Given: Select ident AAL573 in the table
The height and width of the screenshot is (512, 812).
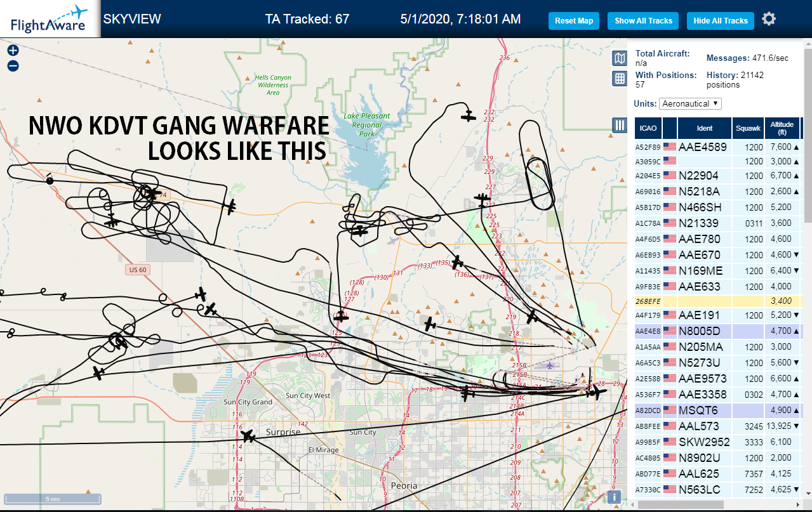Looking at the screenshot, I should (x=699, y=426).
